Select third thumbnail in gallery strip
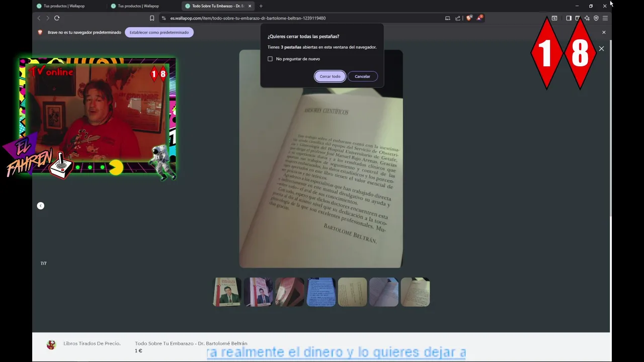This screenshot has width=644, height=362. pyautogui.click(x=290, y=292)
